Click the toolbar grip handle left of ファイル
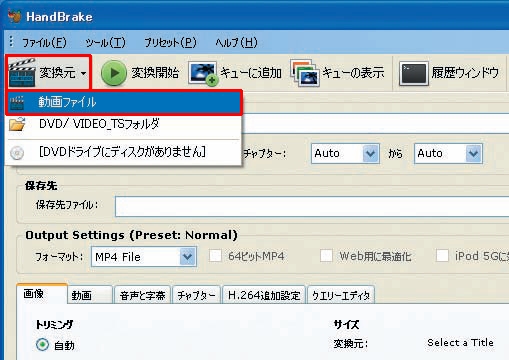 click(11, 41)
